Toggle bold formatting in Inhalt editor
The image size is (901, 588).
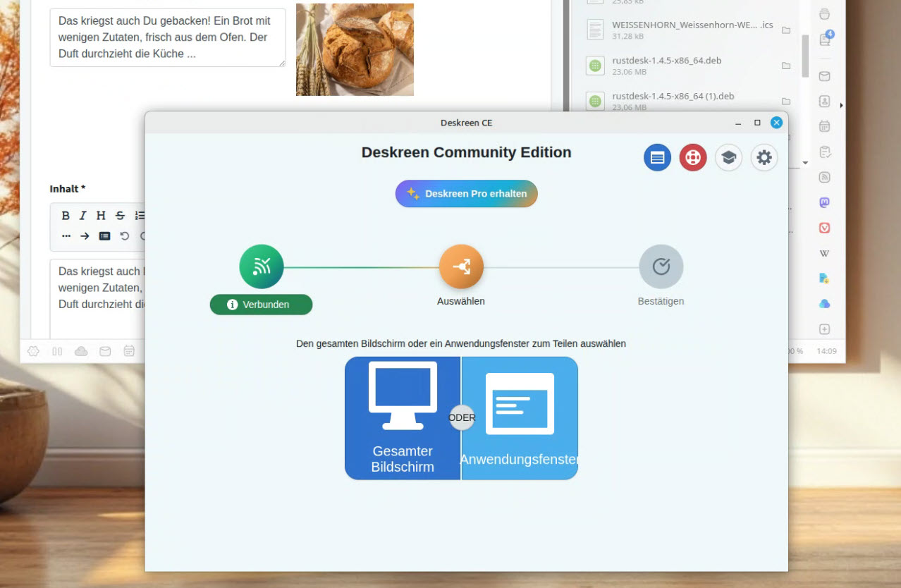(66, 216)
